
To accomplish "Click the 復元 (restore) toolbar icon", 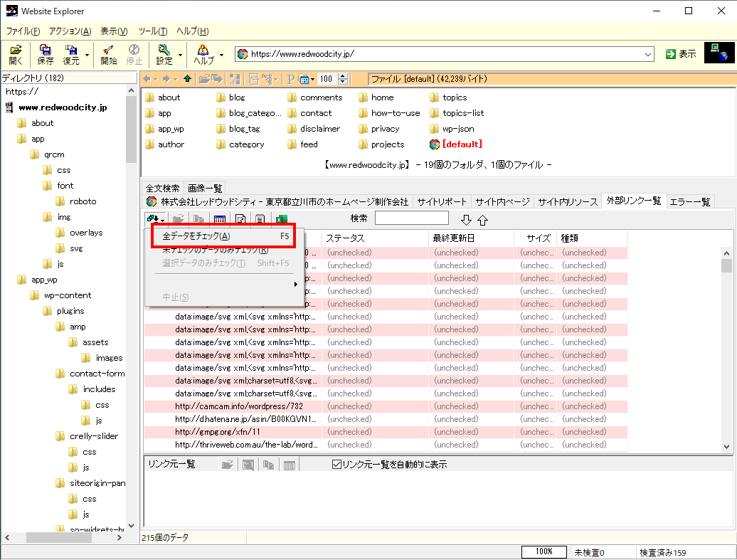I will (x=71, y=55).
